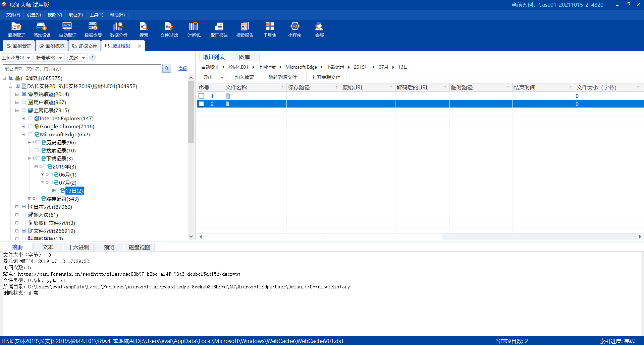Expand the 06月(1) tree node
644x345 pixels.
pyautogui.click(x=42, y=175)
